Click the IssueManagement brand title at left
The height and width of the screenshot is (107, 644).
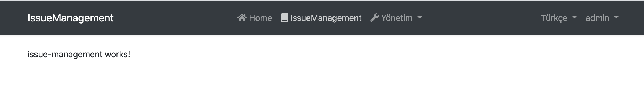(x=70, y=18)
